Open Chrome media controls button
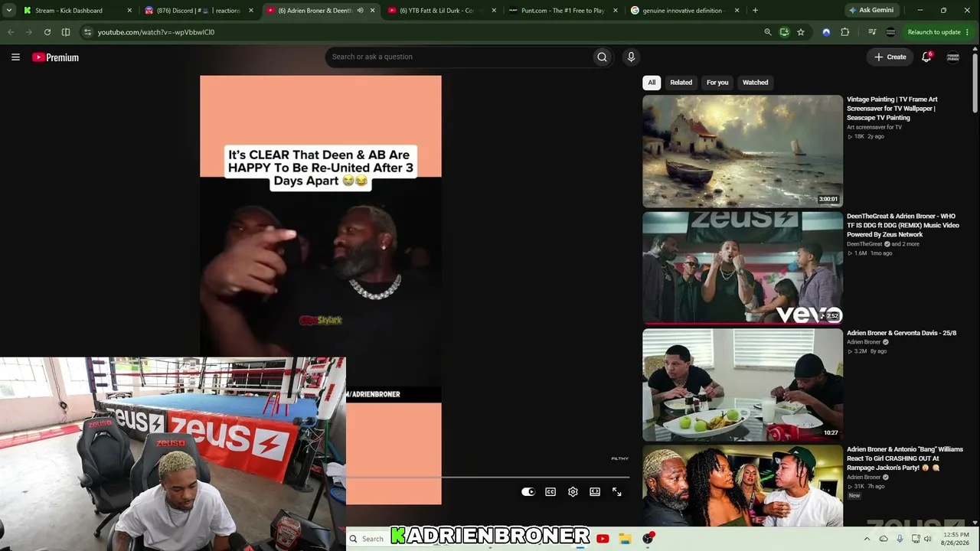Screen dimensions: 980x551 [x=872, y=32]
